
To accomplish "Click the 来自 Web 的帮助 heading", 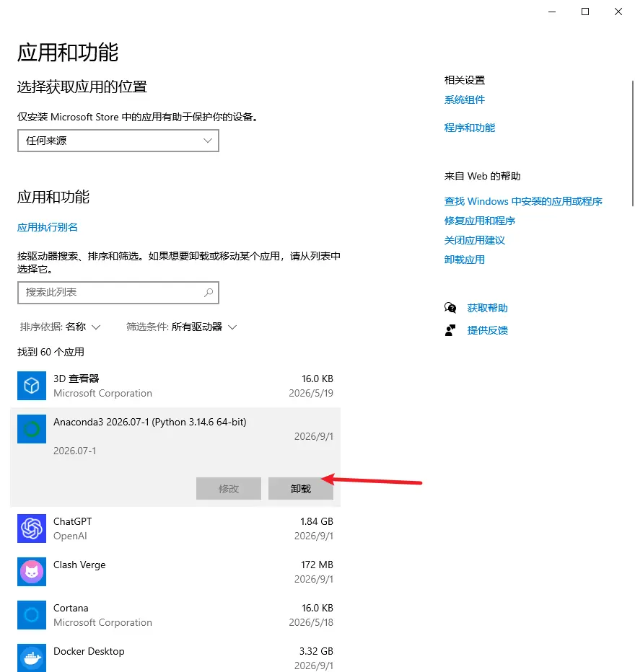I will coord(482,176).
